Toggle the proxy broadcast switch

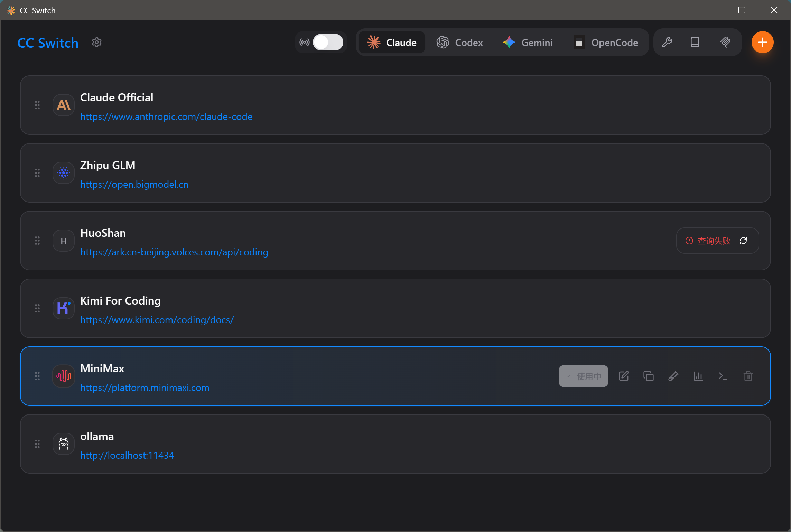pos(327,42)
